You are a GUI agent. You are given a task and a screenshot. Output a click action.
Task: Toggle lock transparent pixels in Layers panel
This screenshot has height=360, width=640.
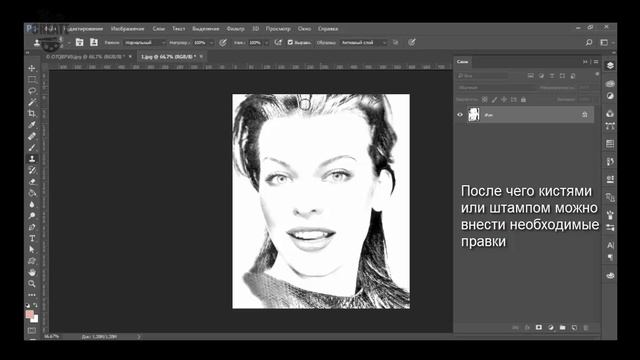[484, 100]
